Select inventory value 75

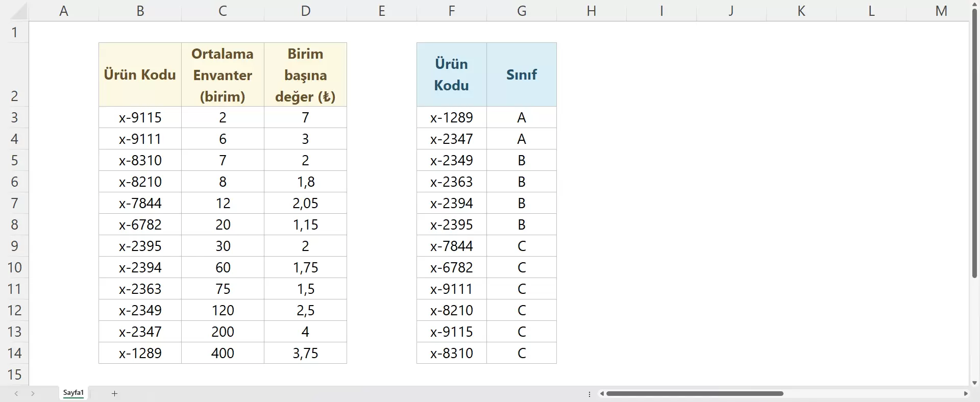point(223,289)
